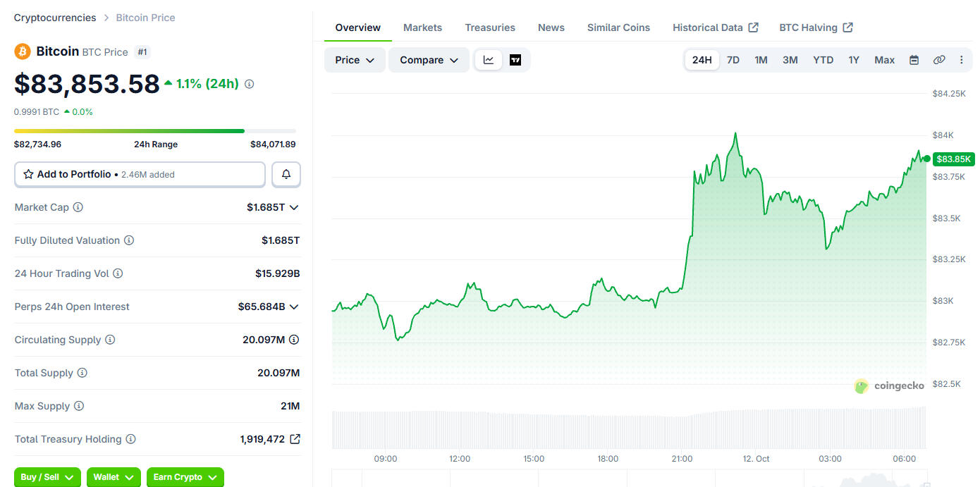Click the 24 Hour Trading Vol info icon
This screenshot has width=980, height=487.
pyautogui.click(x=118, y=273)
